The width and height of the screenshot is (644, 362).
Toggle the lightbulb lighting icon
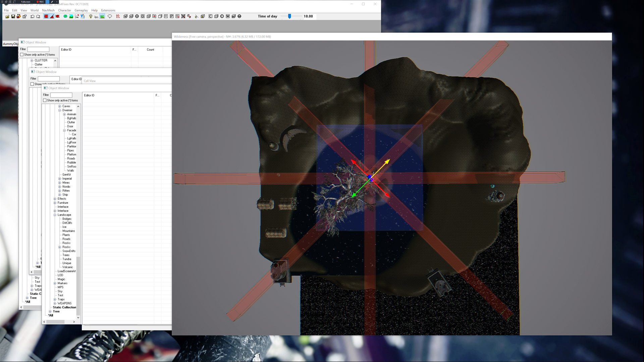click(x=91, y=16)
